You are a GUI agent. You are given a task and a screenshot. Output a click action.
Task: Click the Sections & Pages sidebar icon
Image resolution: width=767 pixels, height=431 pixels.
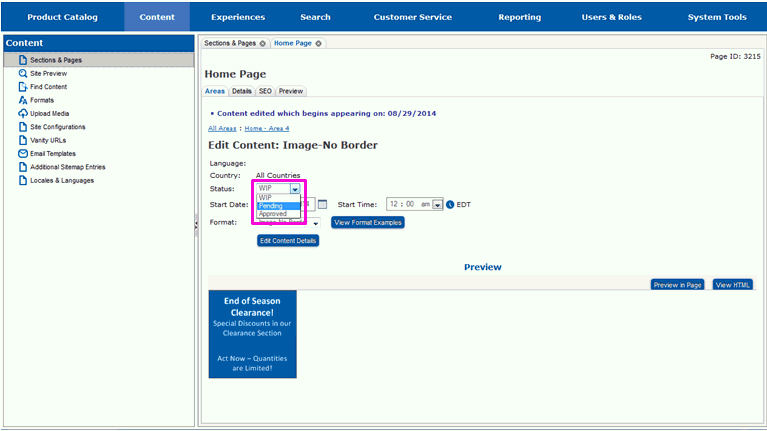[23, 60]
